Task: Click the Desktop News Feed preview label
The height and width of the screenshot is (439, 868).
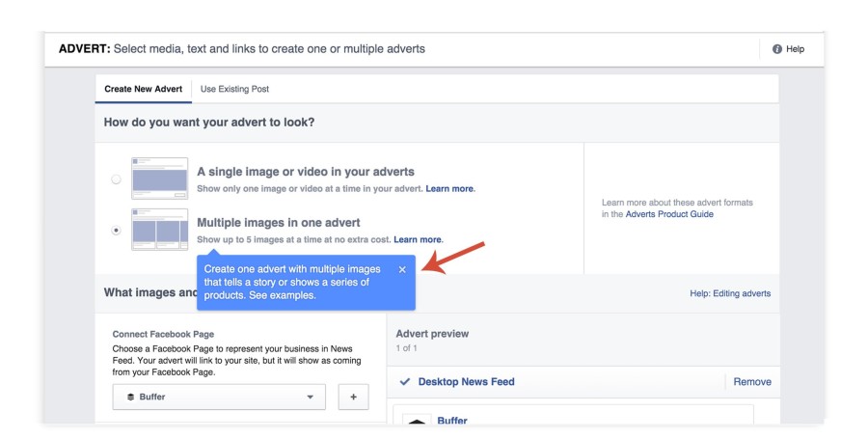Action: tap(466, 382)
